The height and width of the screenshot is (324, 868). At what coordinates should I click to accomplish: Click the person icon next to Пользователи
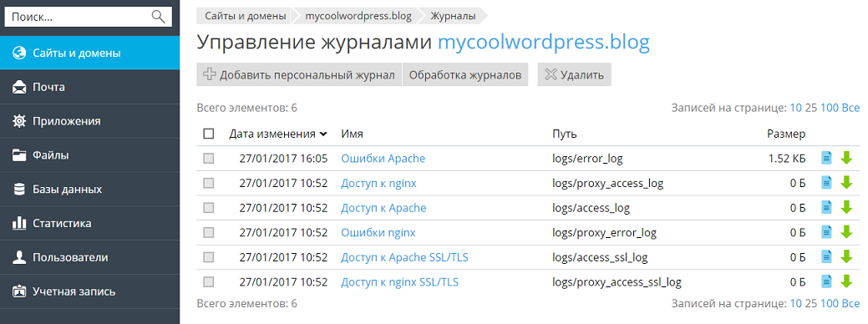[19, 258]
